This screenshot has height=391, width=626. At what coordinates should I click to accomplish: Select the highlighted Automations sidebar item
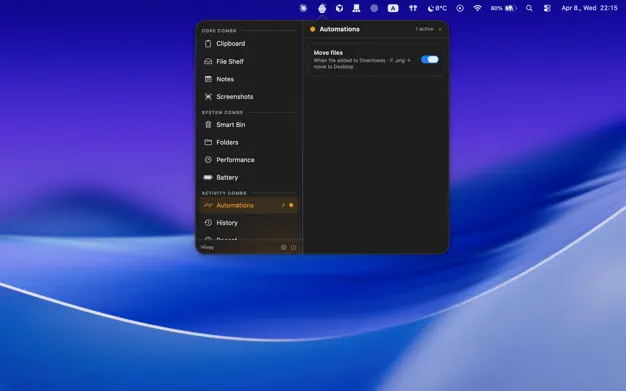[248, 205]
